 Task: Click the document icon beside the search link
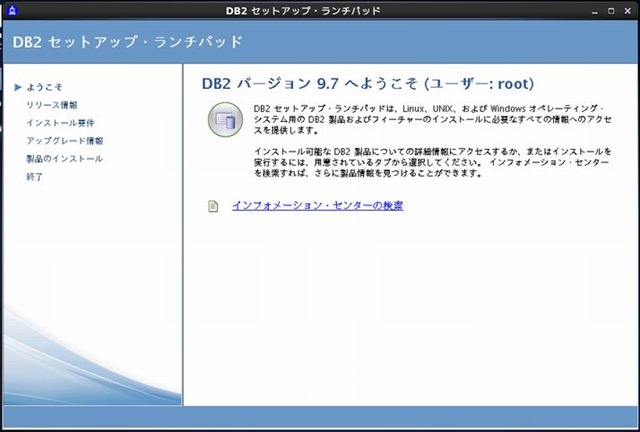[213, 206]
